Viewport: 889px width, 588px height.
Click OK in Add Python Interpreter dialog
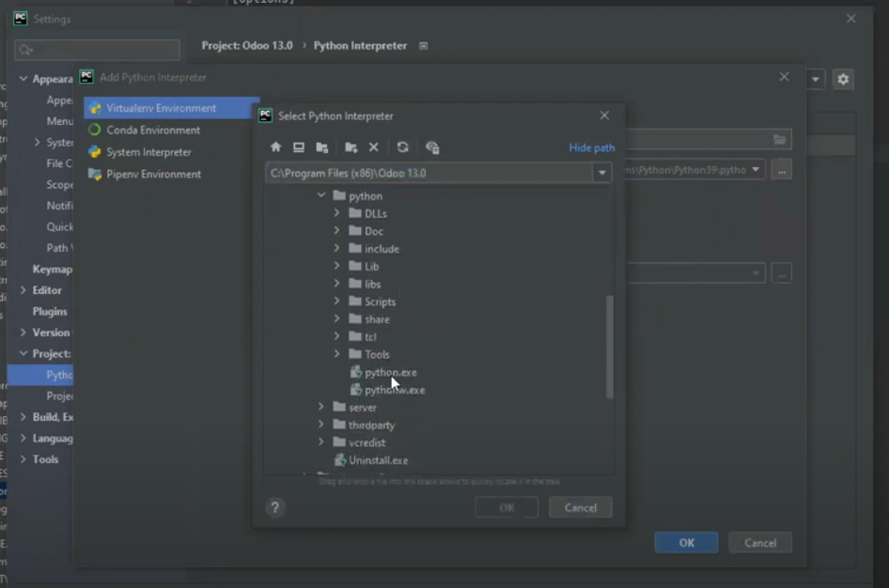pyautogui.click(x=687, y=543)
